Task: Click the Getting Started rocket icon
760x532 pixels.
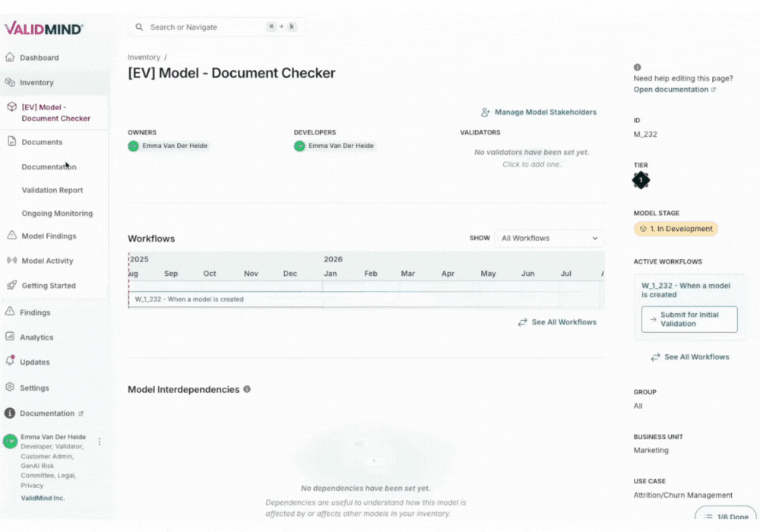Action: 11,285
